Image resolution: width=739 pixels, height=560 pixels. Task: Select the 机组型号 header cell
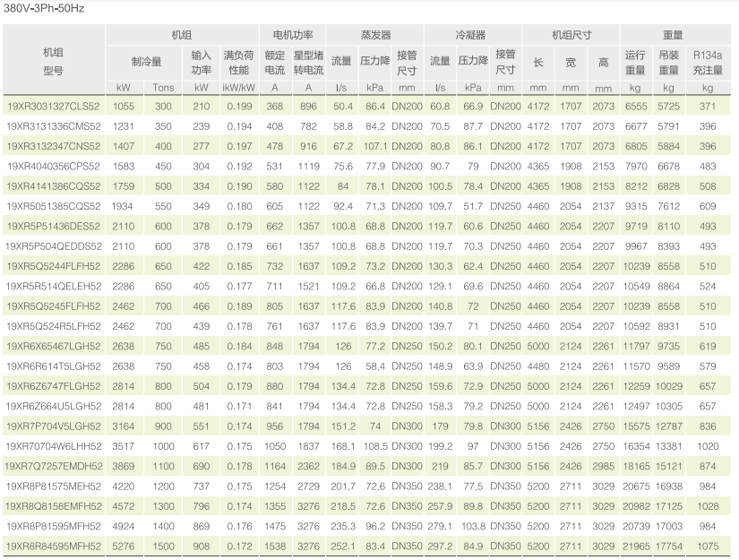tap(54, 61)
